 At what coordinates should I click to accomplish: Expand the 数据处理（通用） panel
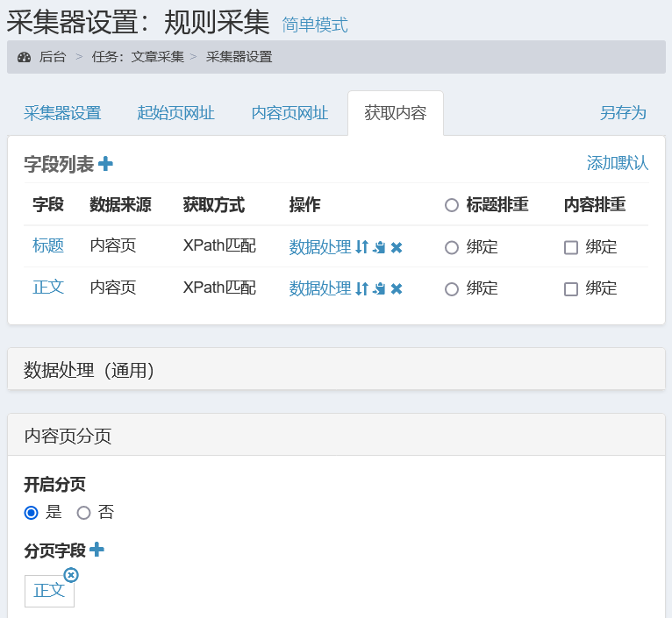tap(336, 369)
